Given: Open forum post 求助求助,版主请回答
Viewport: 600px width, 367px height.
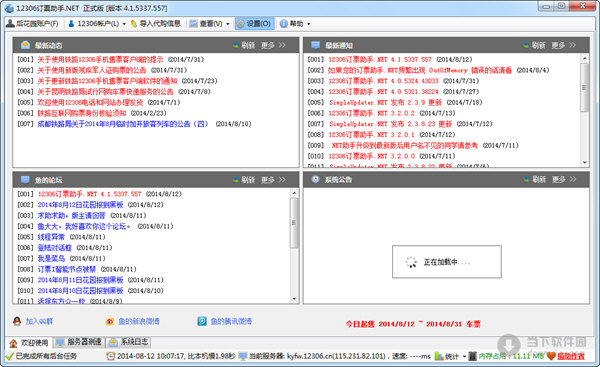Looking at the screenshot, I should point(71,215).
